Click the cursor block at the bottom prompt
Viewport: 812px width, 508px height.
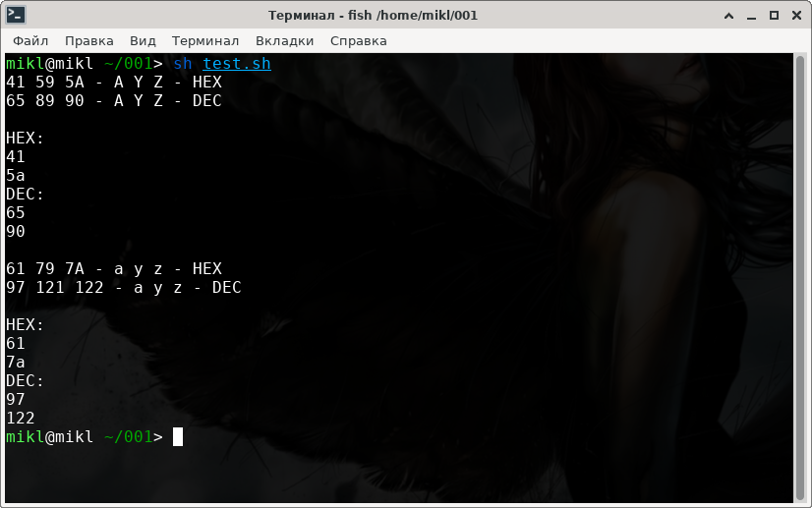click(178, 436)
